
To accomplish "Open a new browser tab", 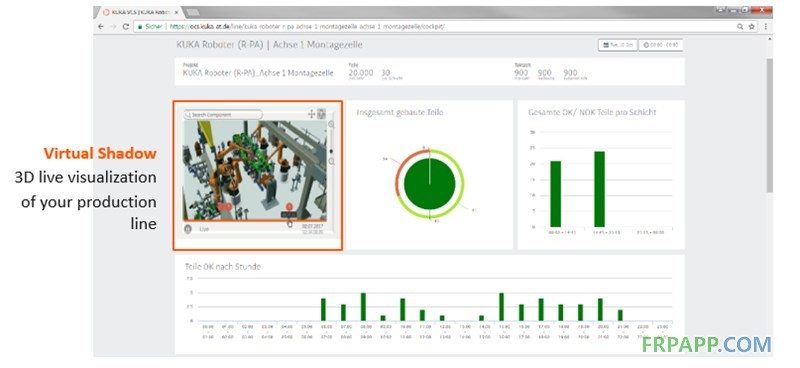I will (x=192, y=12).
